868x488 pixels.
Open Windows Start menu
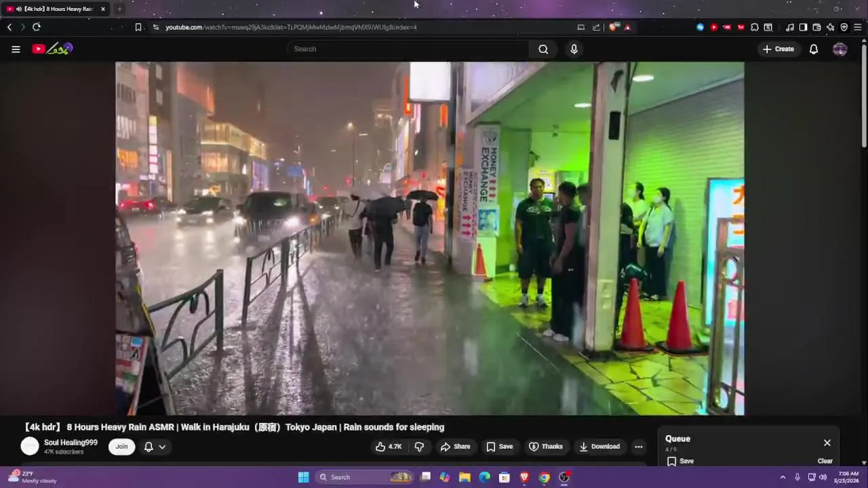[x=303, y=477]
